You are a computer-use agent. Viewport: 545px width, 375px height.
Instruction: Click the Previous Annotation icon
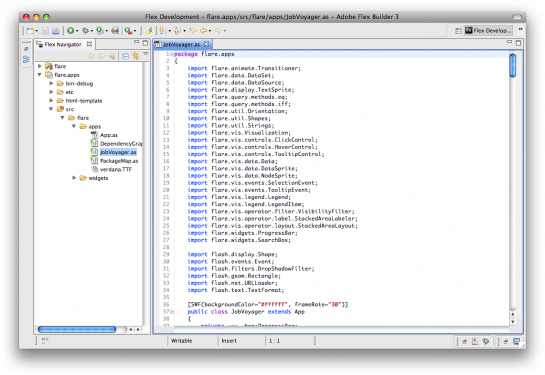(177, 31)
